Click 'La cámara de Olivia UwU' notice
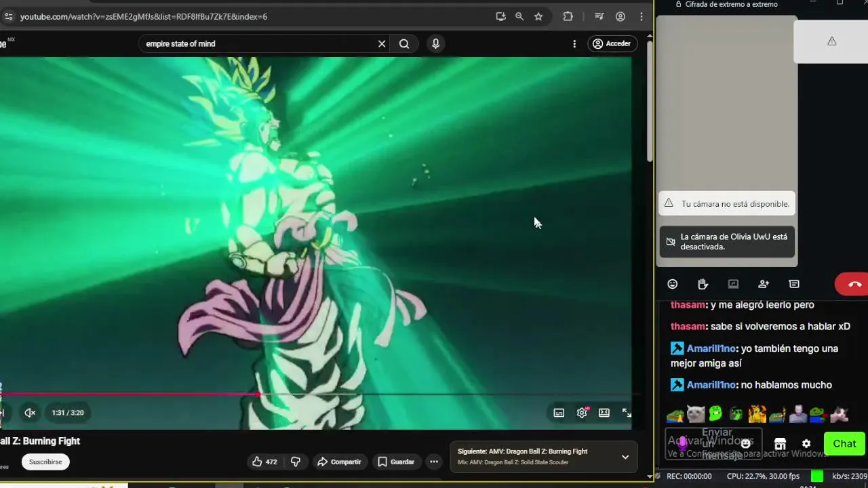The height and width of the screenshot is (488, 868). (726, 242)
